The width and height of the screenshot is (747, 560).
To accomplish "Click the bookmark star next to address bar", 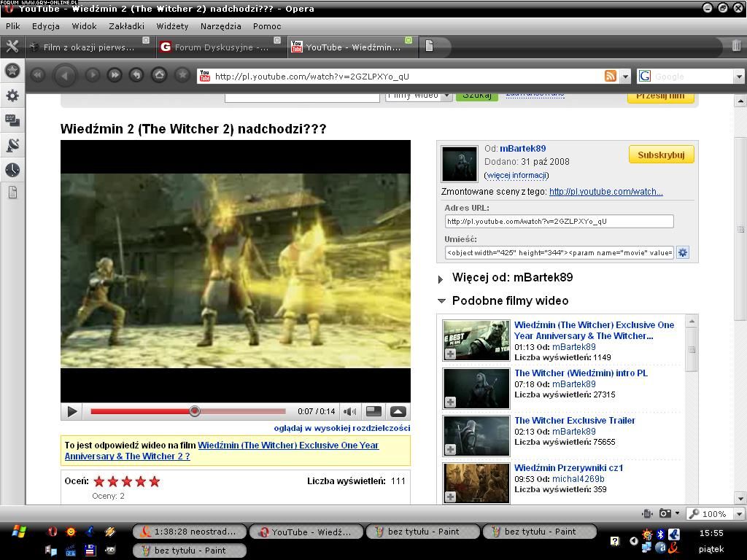I will [182, 75].
